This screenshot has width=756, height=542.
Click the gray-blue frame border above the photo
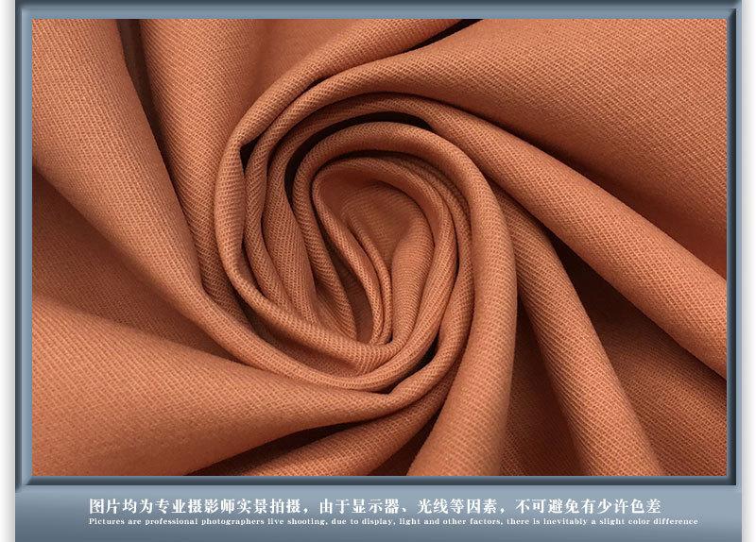pos(378,9)
